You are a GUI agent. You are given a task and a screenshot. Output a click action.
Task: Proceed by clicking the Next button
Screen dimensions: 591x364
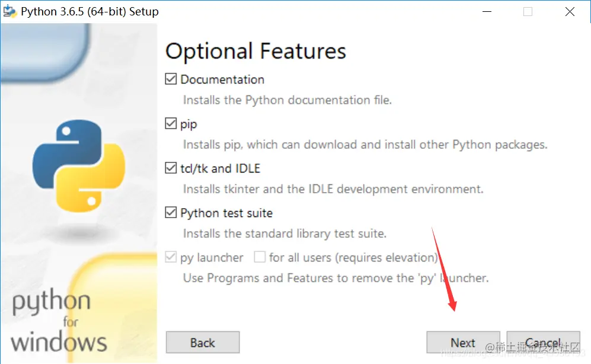point(463,343)
